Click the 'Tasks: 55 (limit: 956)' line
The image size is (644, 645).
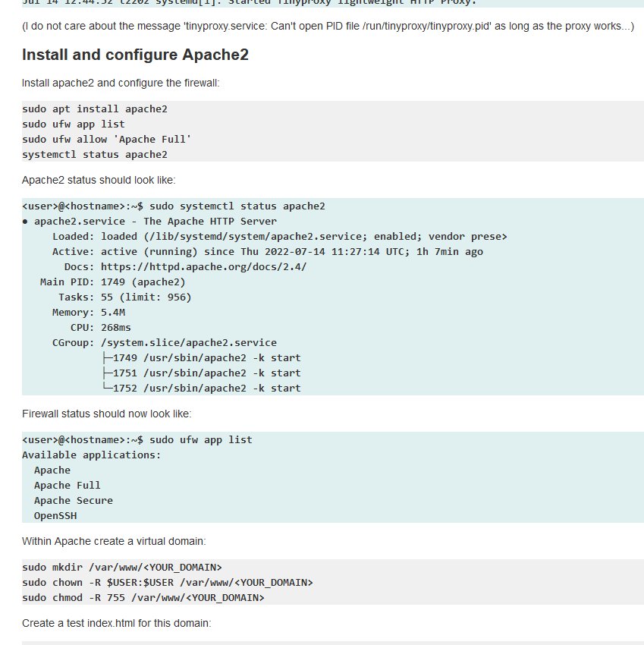(x=125, y=297)
